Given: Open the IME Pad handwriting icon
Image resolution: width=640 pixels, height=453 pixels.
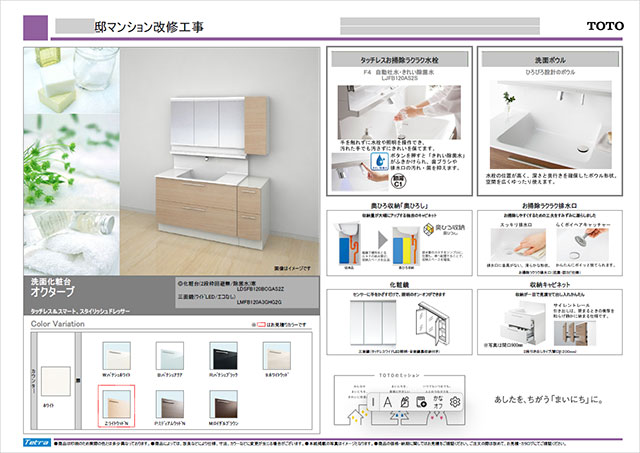Looking at the screenshot, I should (x=404, y=402).
